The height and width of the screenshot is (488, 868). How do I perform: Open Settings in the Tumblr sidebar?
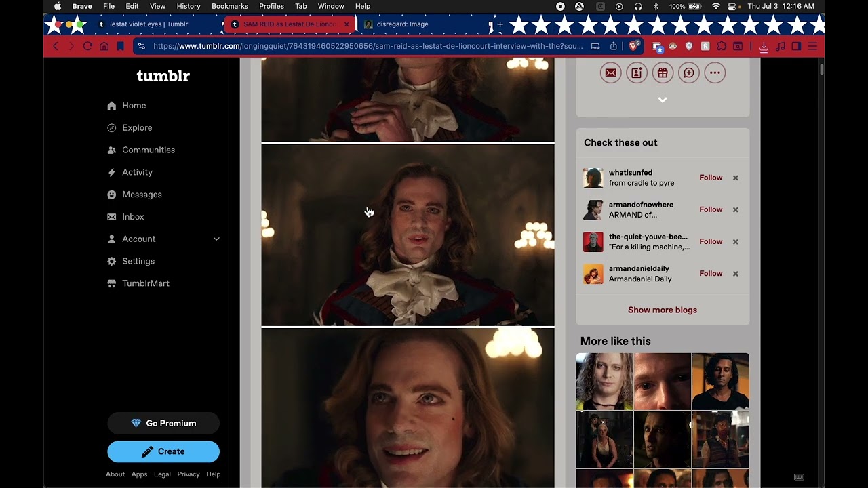pos(131,261)
